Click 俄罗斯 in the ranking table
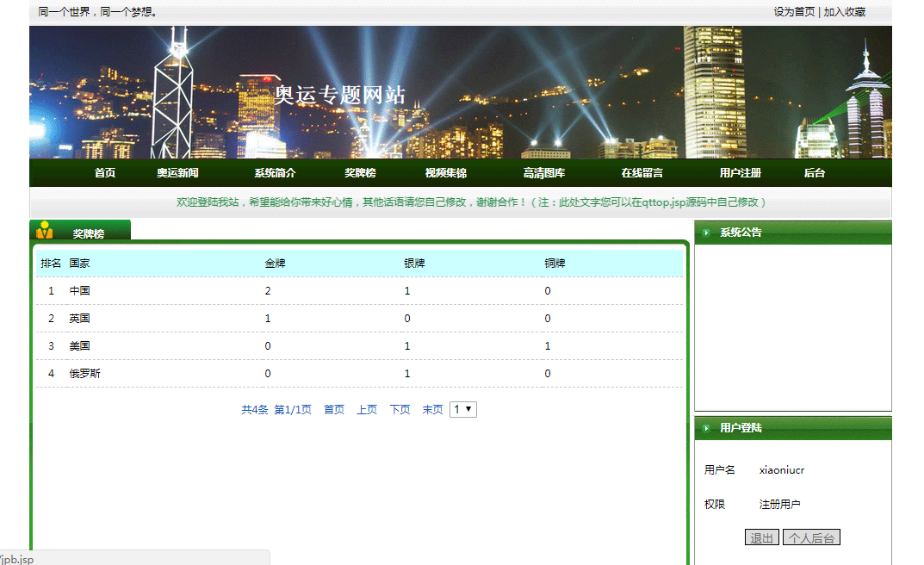This screenshot has width=924, height=565. click(x=85, y=374)
